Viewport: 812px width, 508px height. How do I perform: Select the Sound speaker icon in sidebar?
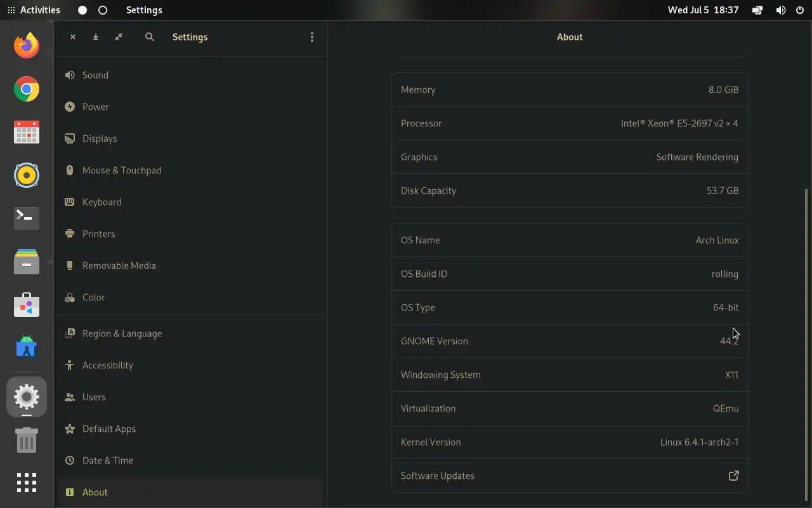pyautogui.click(x=70, y=75)
